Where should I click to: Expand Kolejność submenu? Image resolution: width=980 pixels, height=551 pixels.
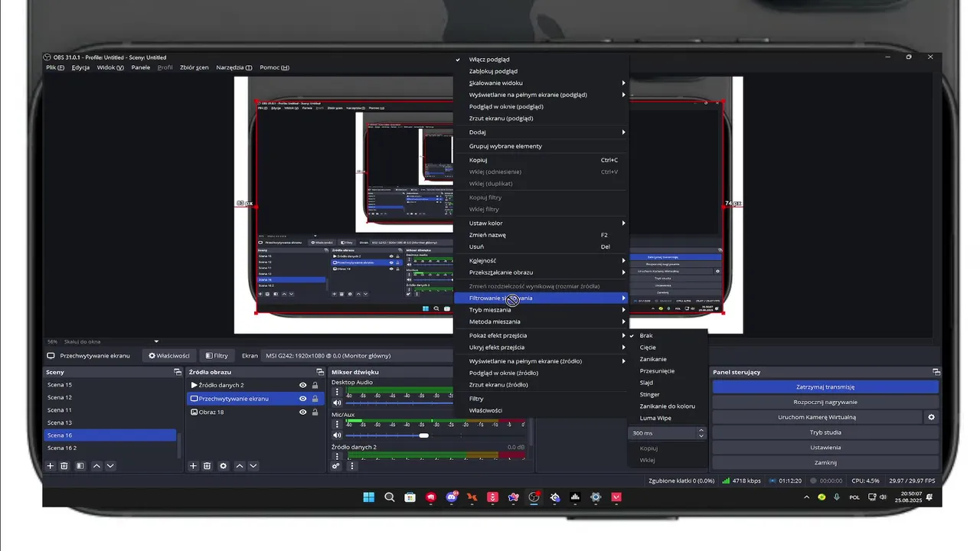(x=541, y=260)
